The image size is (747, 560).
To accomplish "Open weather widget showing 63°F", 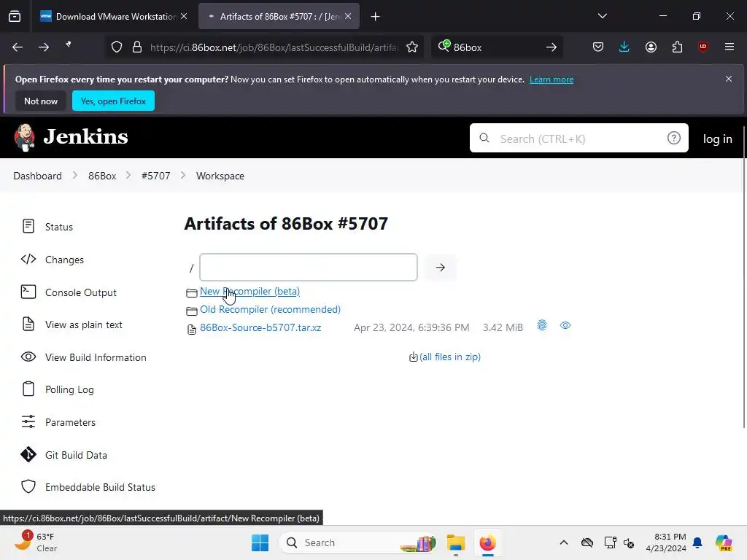I will [x=36, y=542].
